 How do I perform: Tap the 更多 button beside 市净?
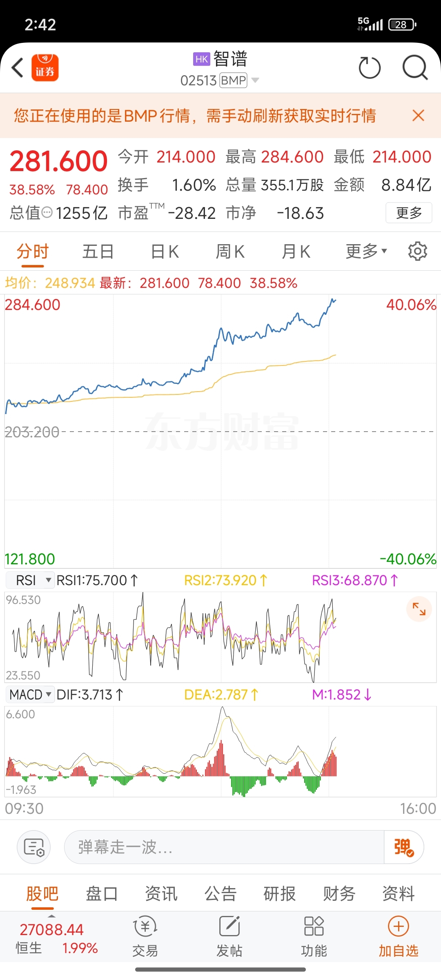pos(409,213)
